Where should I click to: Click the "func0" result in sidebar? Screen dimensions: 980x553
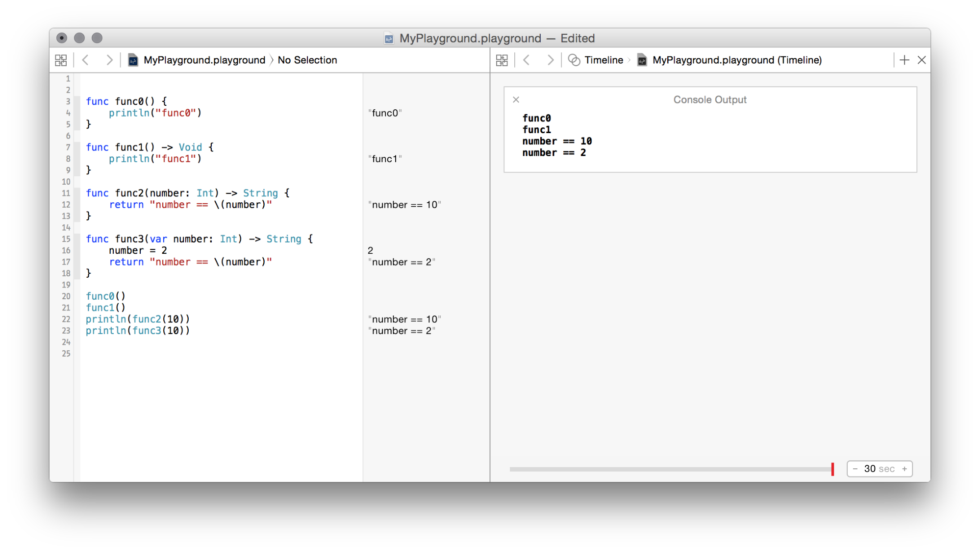pyautogui.click(x=385, y=113)
